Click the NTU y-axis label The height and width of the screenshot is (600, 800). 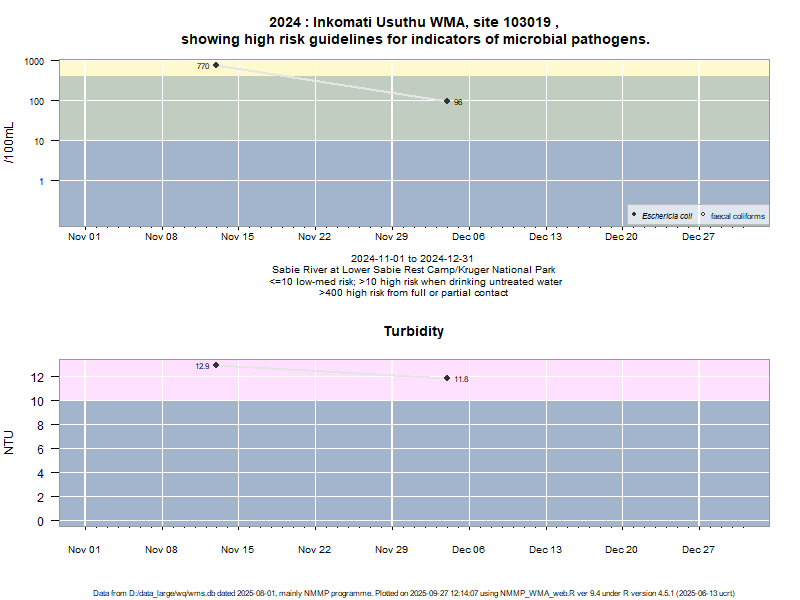10,442
